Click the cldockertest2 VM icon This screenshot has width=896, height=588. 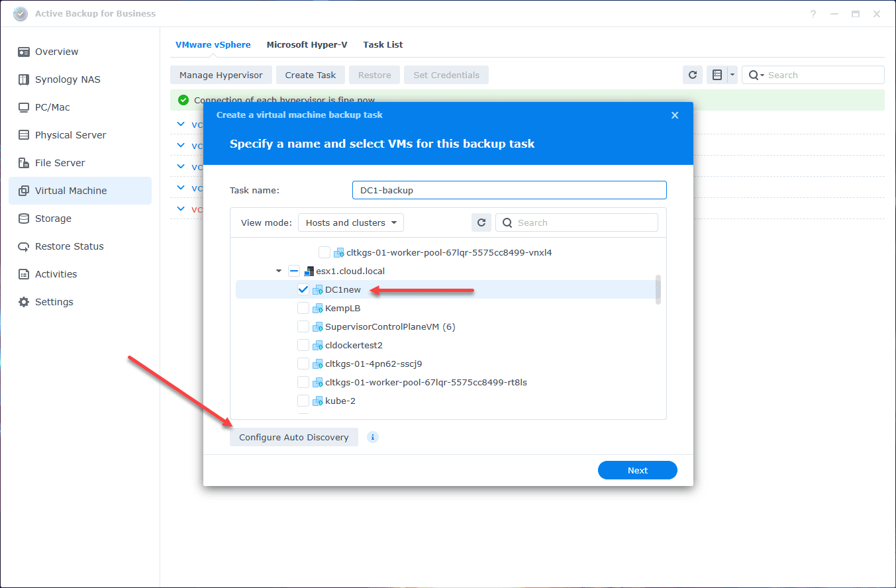coord(318,345)
